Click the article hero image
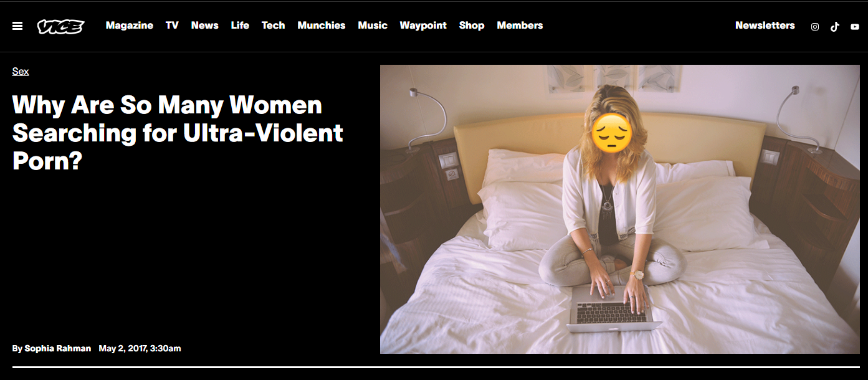The height and width of the screenshot is (380, 868). [x=620, y=209]
